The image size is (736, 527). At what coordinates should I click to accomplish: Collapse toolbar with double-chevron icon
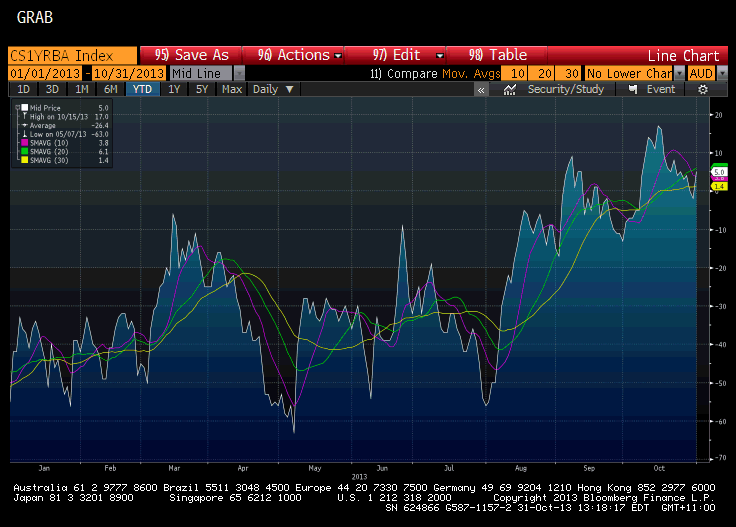coord(481,89)
